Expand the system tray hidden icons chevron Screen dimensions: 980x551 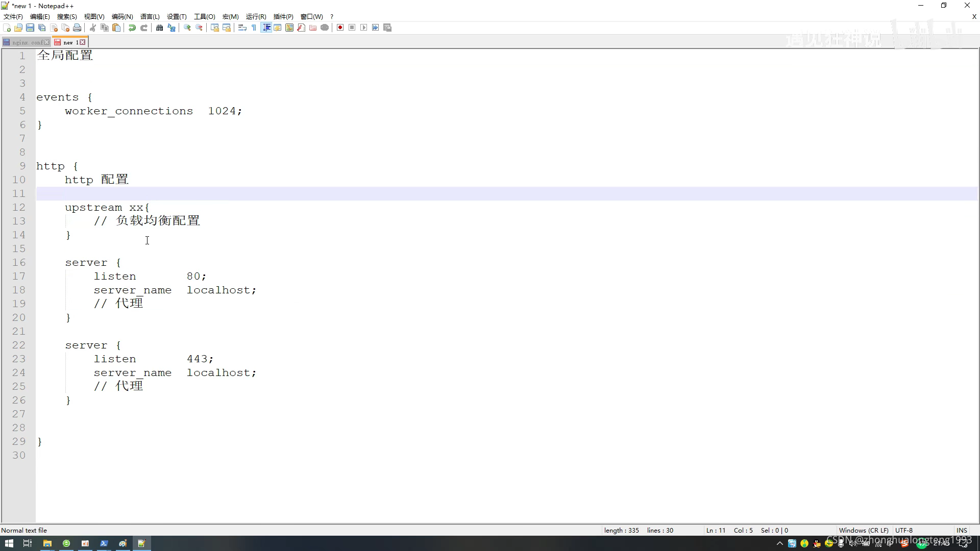779,543
